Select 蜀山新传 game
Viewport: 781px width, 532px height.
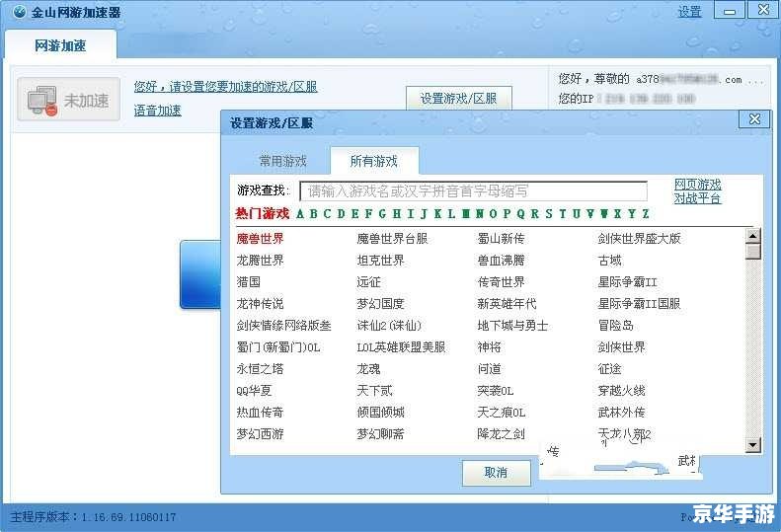pos(501,239)
